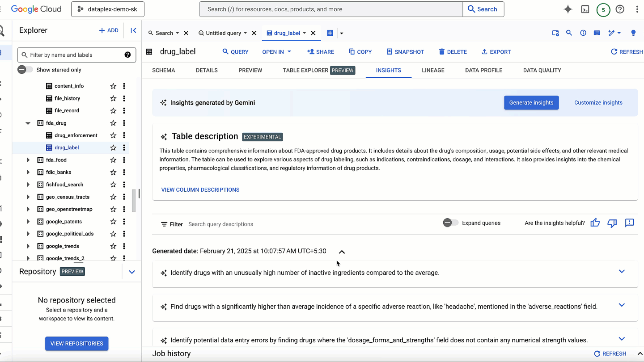Export the drug_label table
644x362 pixels.
pos(496,52)
